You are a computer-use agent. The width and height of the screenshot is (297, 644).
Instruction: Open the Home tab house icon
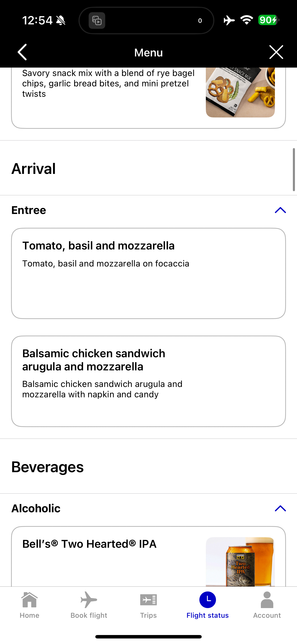point(29,600)
